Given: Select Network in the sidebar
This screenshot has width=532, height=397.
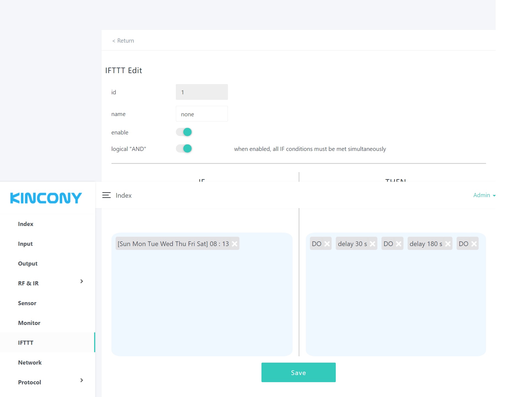Looking at the screenshot, I should (30, 362).
